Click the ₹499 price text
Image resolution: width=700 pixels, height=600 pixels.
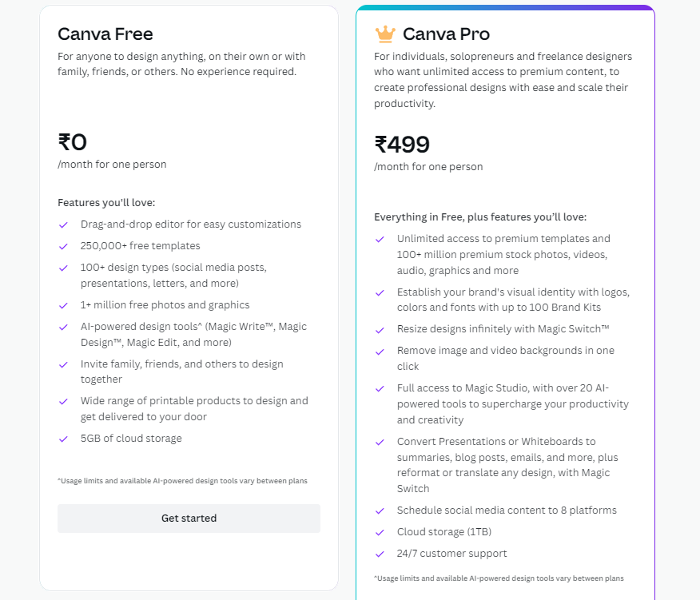point(402,145)
